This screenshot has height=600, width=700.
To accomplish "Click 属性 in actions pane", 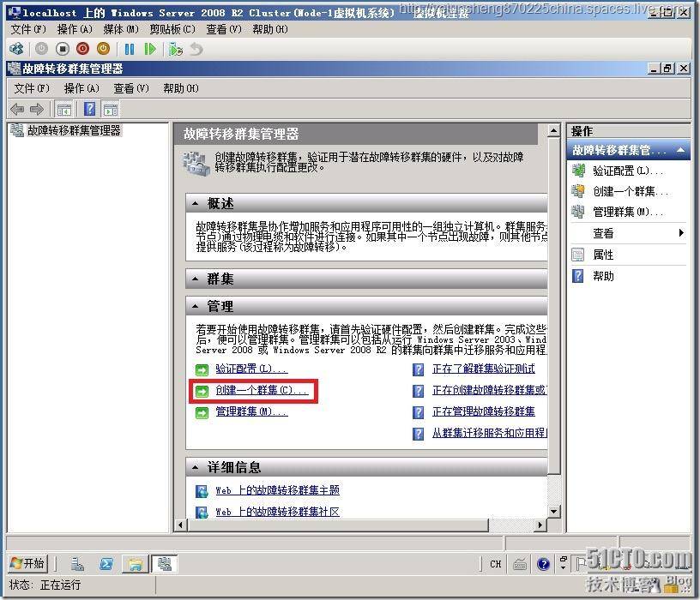I will [603, 255].
